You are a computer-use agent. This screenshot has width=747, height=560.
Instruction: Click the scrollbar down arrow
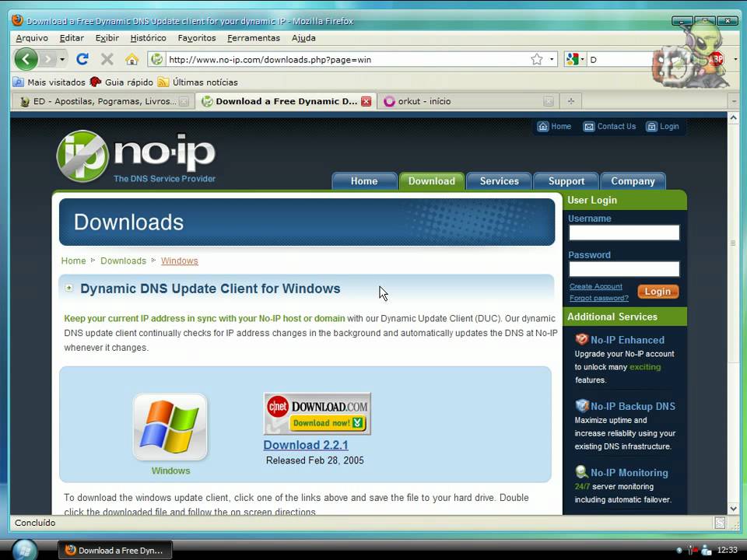pos(734,509)
